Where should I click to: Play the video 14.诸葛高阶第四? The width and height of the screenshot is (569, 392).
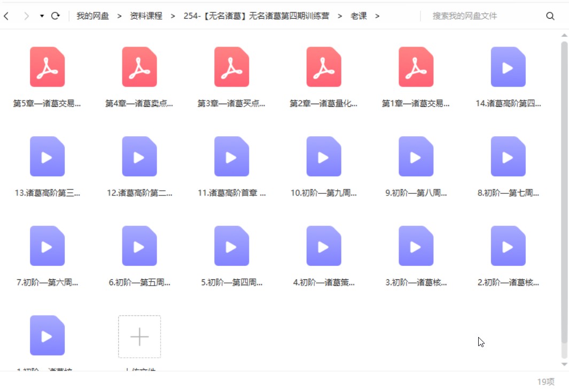coord(507,67)
